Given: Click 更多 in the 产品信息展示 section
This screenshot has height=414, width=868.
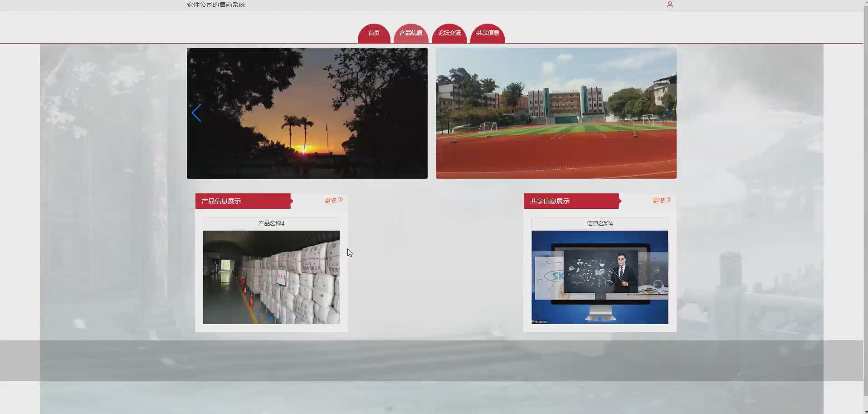Looking at the screenshot, I should pos(333,200).
